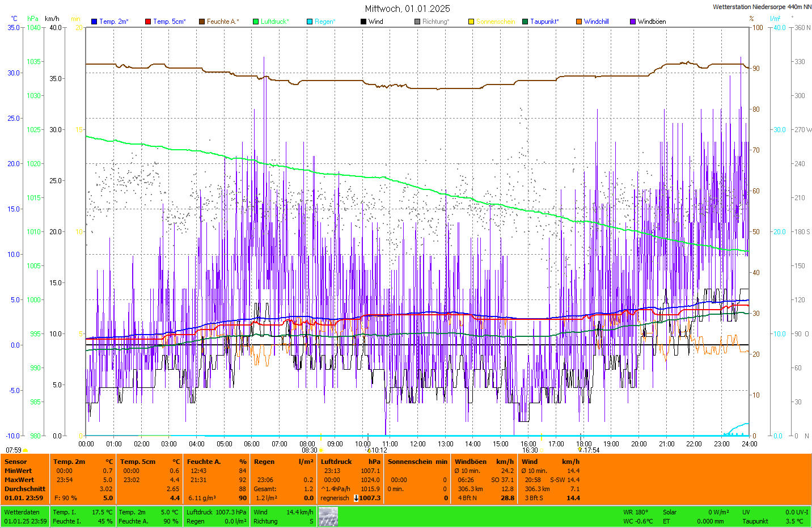The image size is (812, 528).
Task: Click the blue Temp. 2m legend square
Action: (x=94, y=22)
